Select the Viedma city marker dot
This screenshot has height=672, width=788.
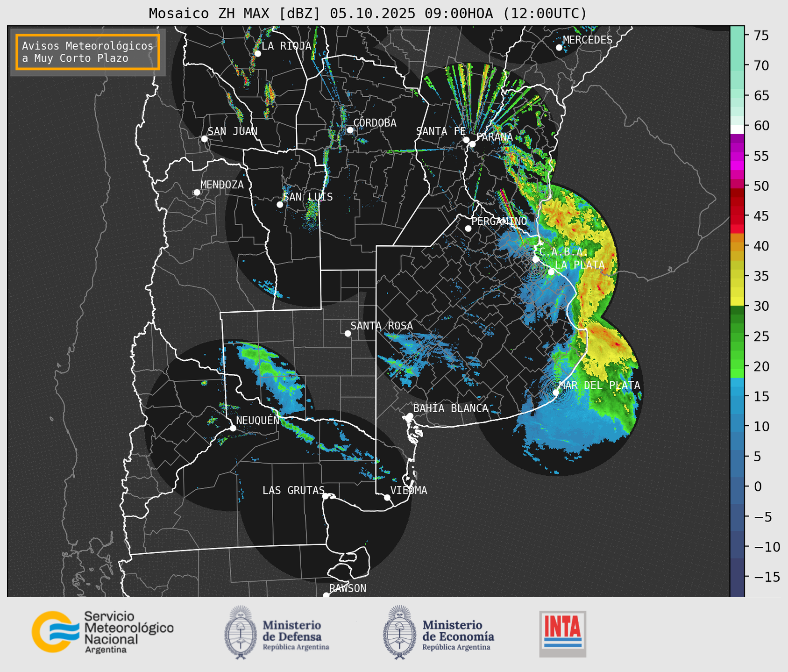[x=387, y=497]
